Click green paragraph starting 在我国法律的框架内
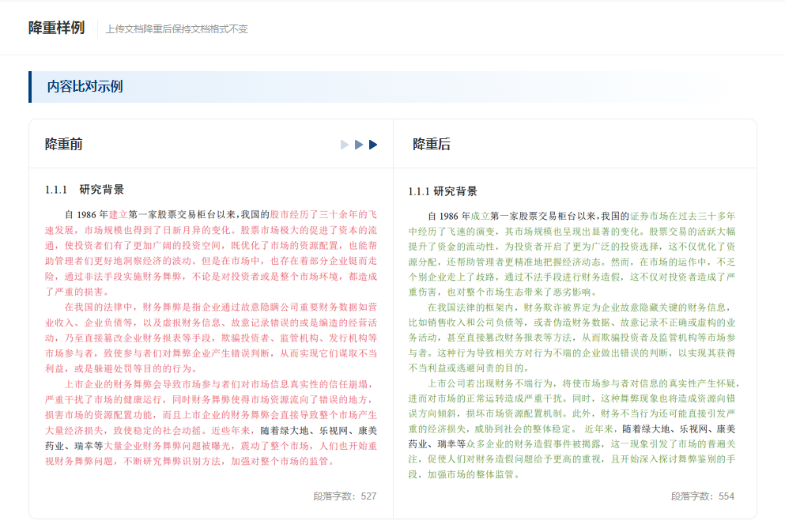Screen dimensions: 785x532 pyautogui.click(x=572, y=338)
